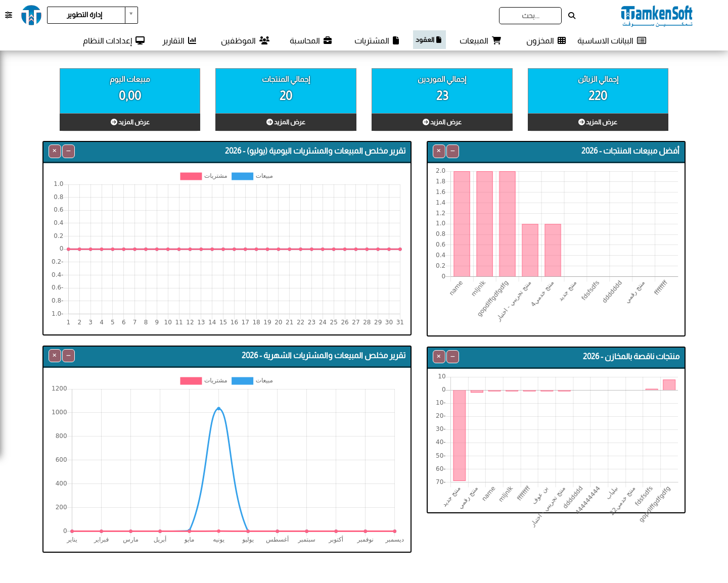The height and width of the screenshot is (583, 728).
Task: Collapse the monthly sales report panel
Action: tap(68, 356)
